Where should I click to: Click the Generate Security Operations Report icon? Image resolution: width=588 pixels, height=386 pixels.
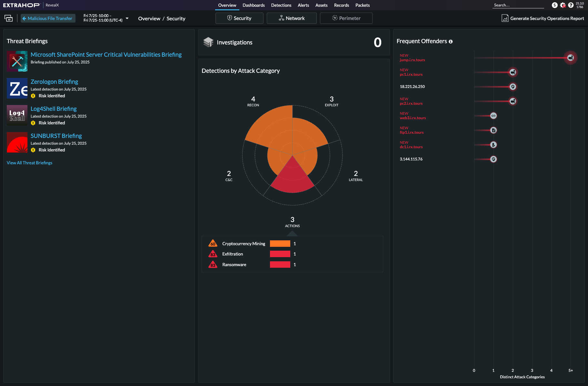click(505, 18)
